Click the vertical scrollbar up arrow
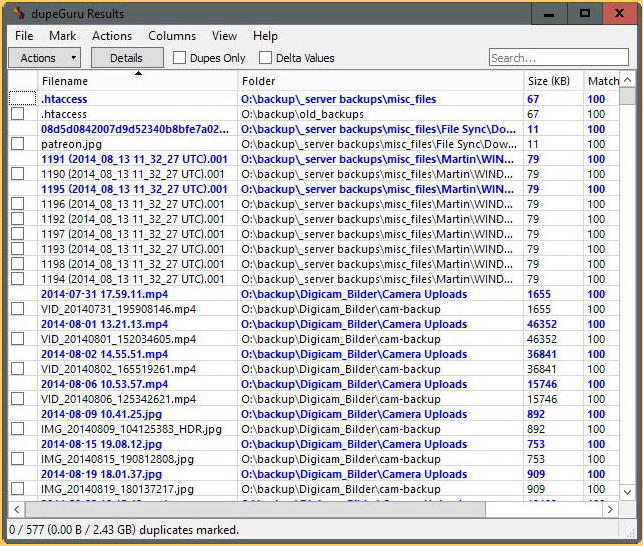 click(627, 80)
